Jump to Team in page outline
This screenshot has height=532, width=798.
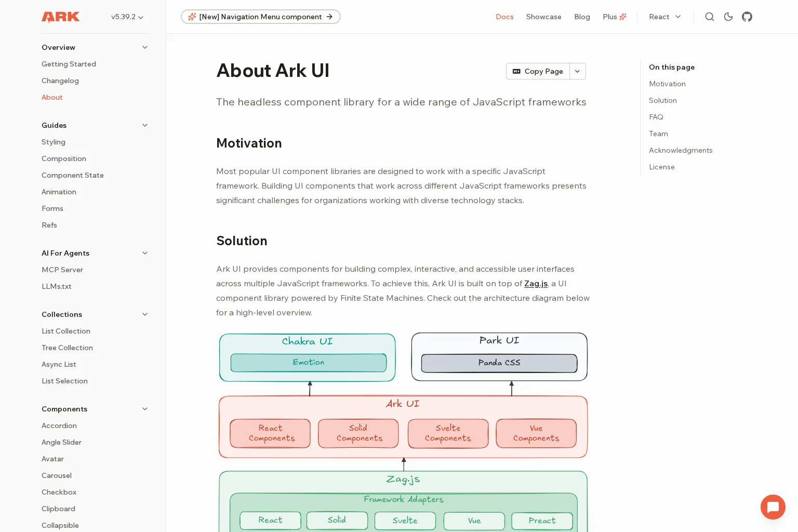(658, 134)
